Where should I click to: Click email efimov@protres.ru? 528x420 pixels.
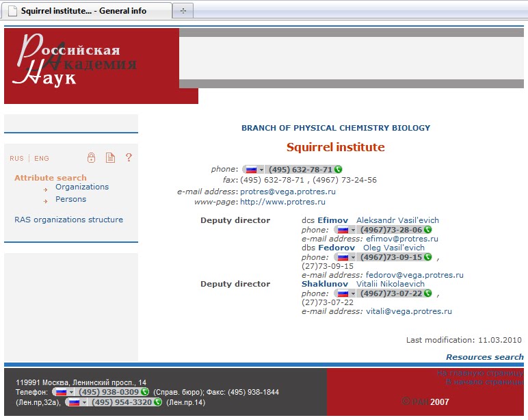(402, 239)
